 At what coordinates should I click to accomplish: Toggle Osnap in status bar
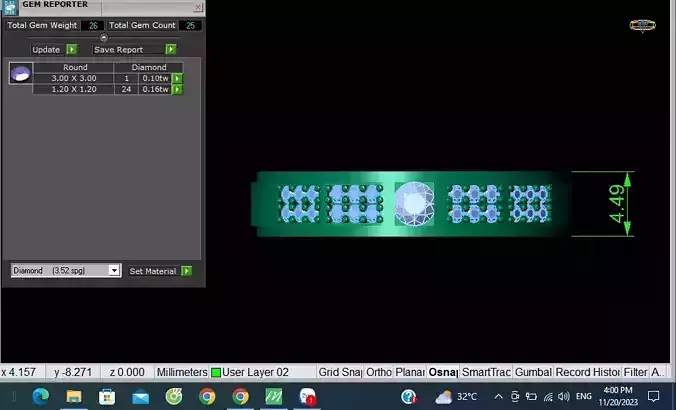pyautogui.click(x=443, y=372)
